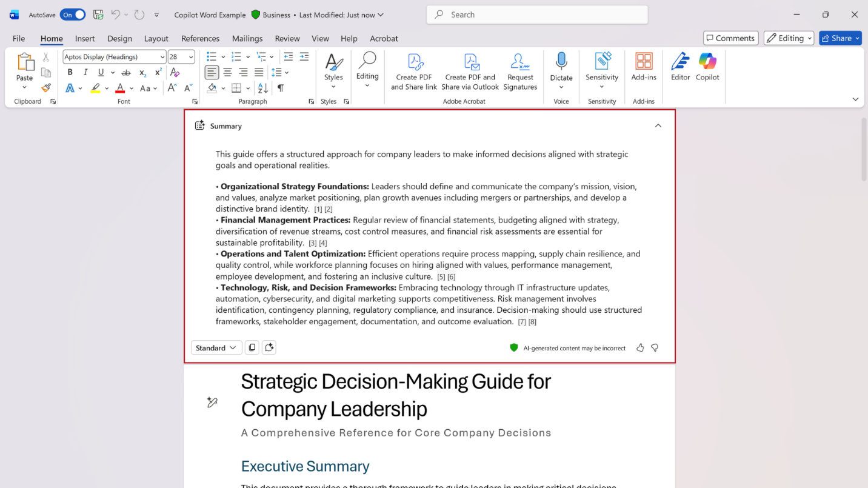Click the Share button

841,38
